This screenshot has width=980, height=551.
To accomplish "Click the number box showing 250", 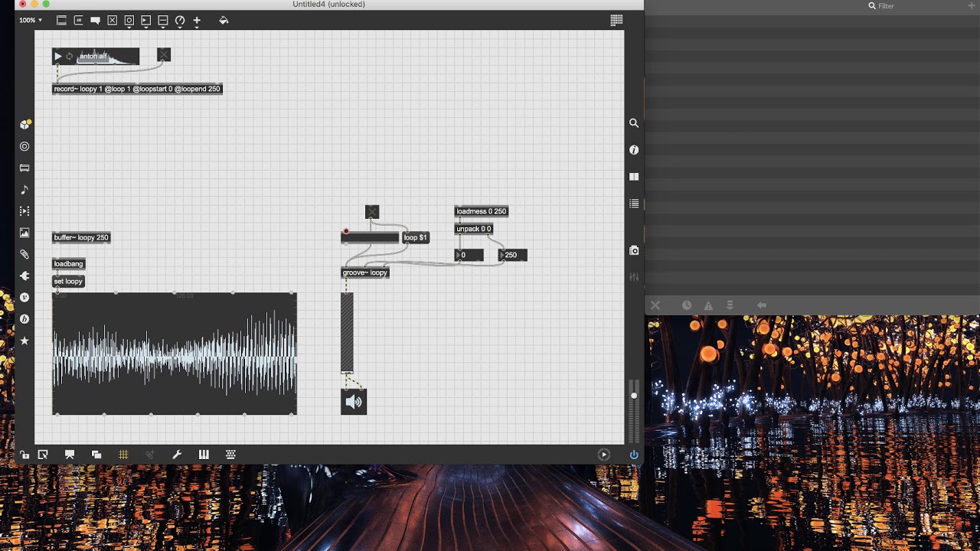I will click(x=512, y=255).
